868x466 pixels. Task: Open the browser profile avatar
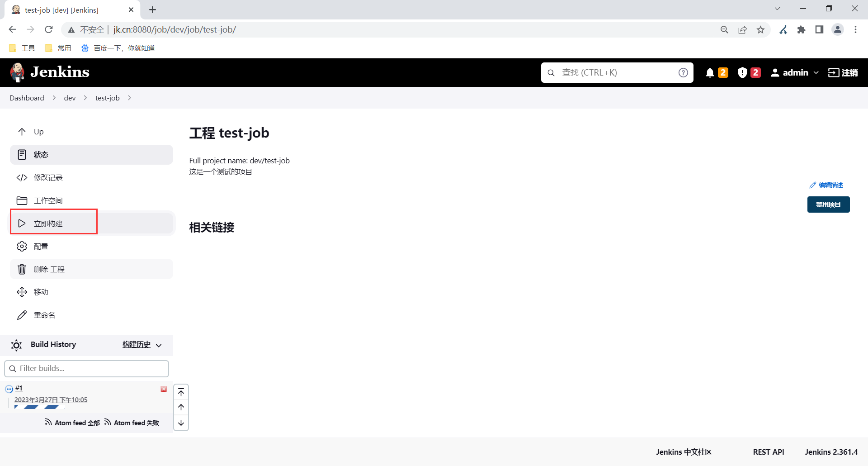838,29
